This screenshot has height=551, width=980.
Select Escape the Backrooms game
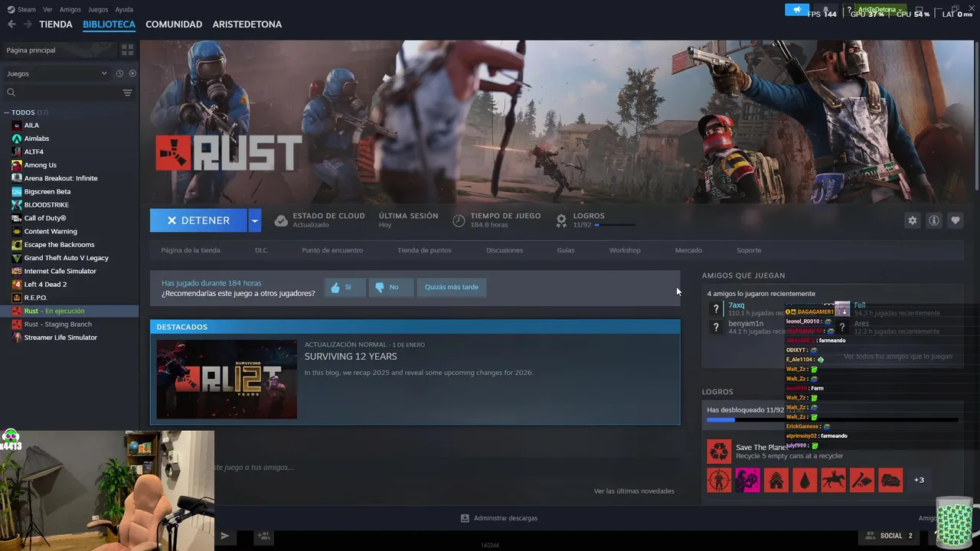59,245
